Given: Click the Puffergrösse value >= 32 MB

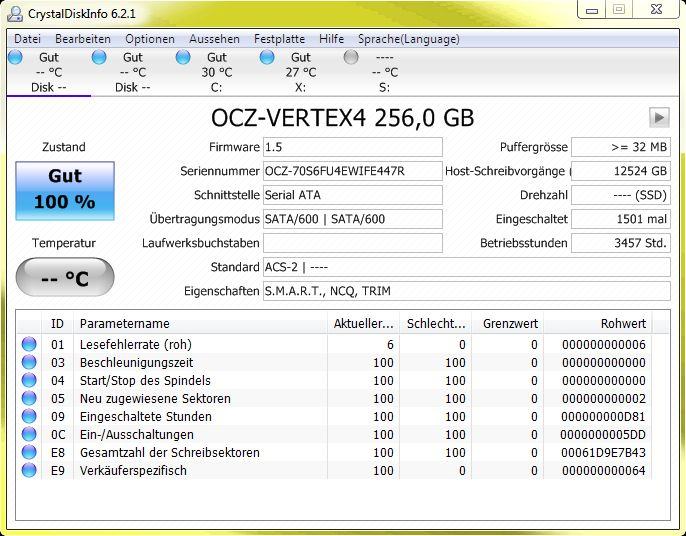Looking at the screenshot, I should point(621,147).
